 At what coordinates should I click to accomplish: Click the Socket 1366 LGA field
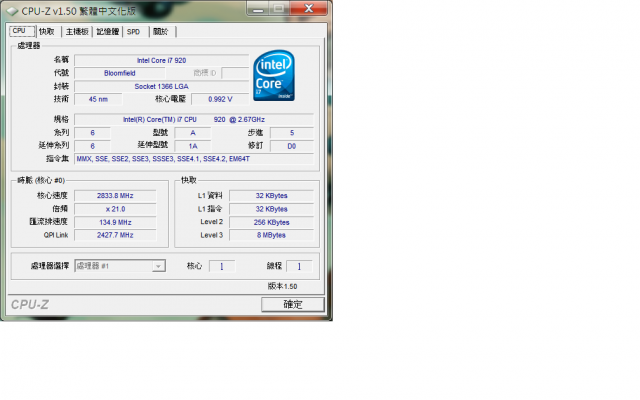point(162,87)
